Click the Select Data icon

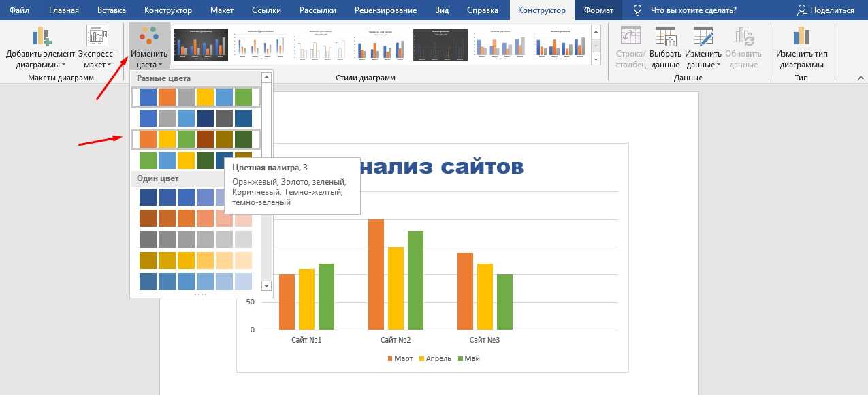[664, 37]
